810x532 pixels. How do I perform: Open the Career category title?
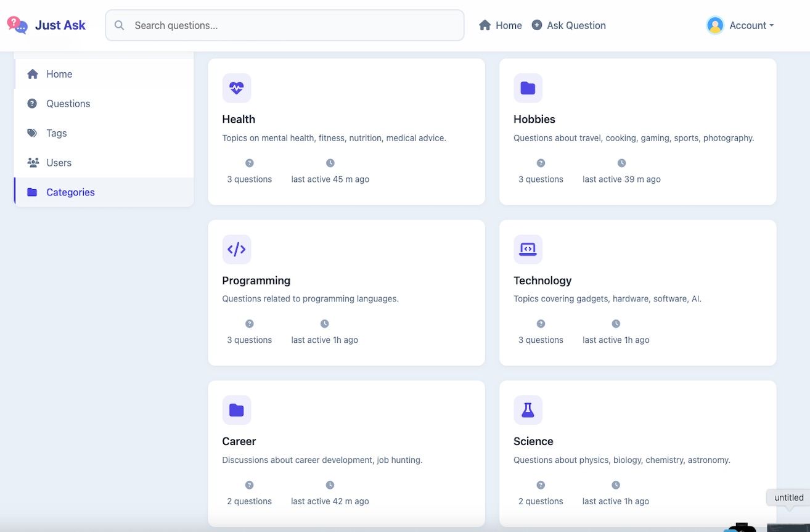click(239, 441)
